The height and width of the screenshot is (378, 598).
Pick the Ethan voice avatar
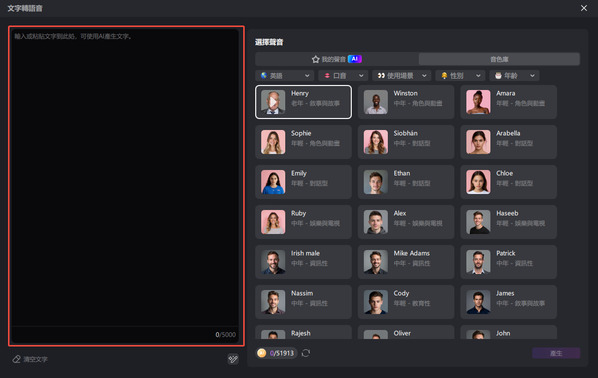point(376,182)
